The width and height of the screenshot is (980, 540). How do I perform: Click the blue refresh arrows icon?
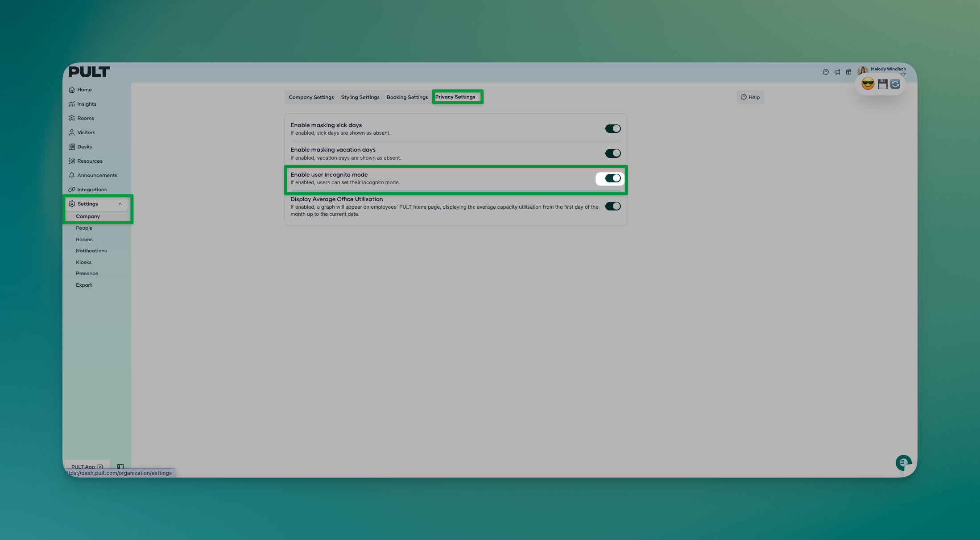(895, 84)
